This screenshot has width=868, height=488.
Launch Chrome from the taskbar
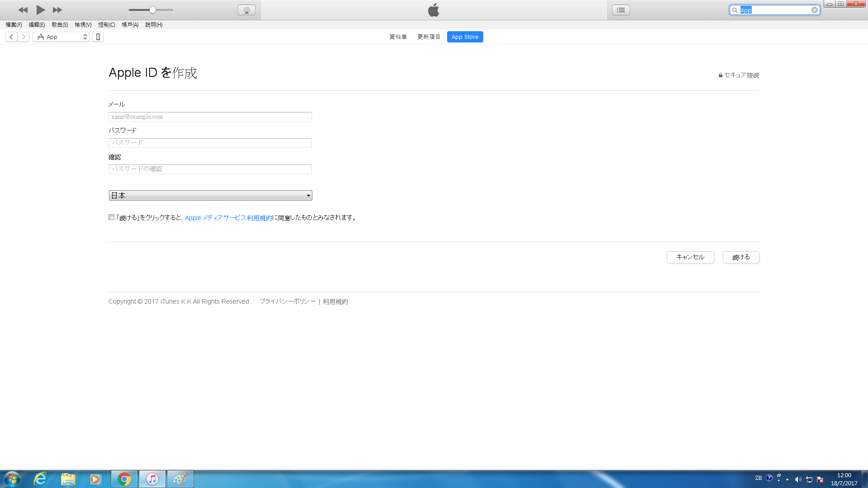pos(124,479)
